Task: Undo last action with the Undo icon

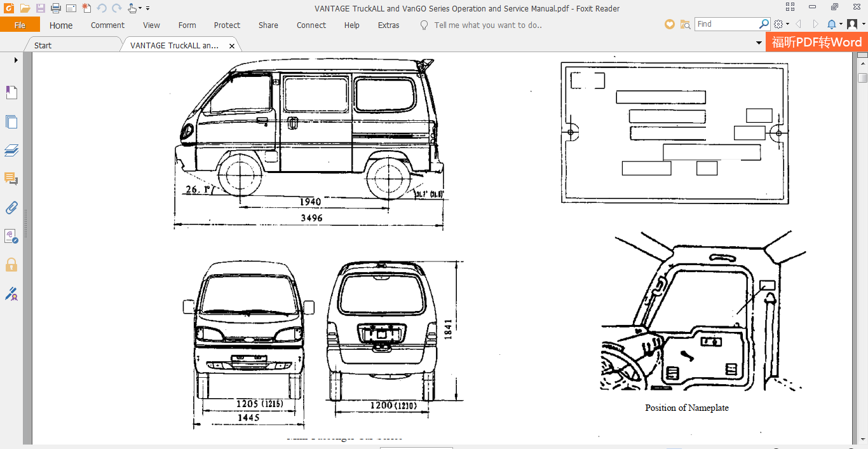Action: 102,8
